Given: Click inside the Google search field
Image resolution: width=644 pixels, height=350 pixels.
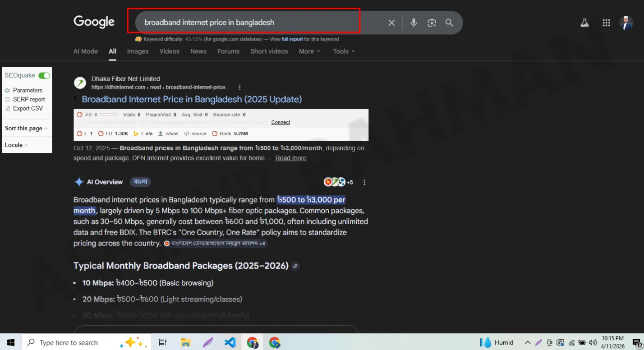Looking at the screenshot, I should 262,23.
